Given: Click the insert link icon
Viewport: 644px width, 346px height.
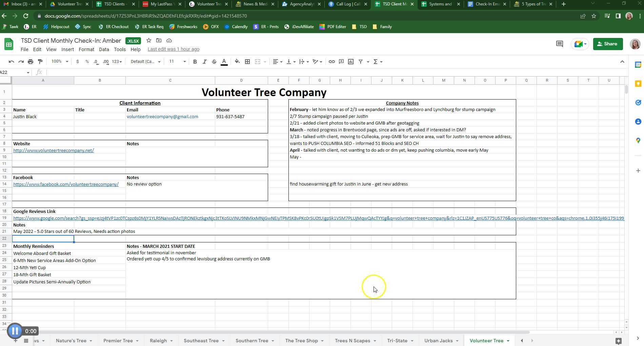Looking at the screenshot, I should (331, 62).
